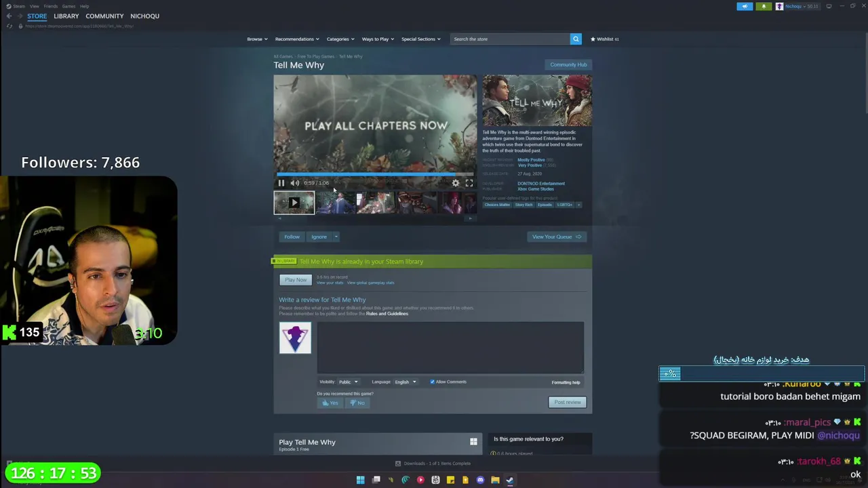Pause the Tell Me Why trailer
The height and width of the screenshot is (488, 868).
pos(281,183)
